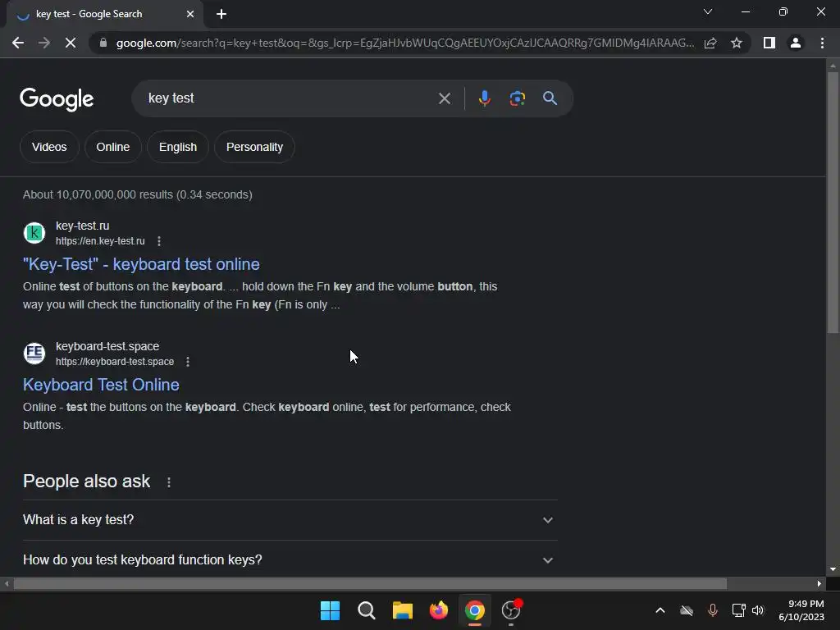Click inside the key test search field

290,98
